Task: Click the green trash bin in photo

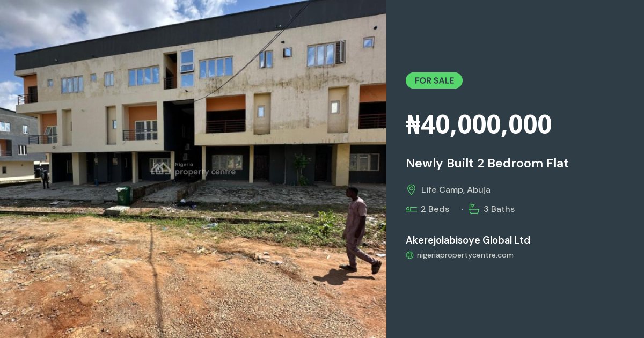Action: tap(124, 196)
